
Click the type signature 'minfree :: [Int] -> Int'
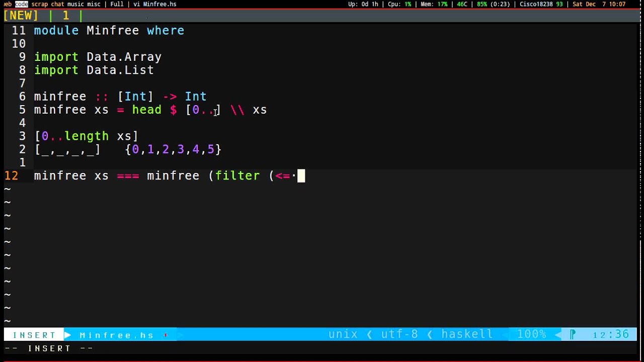pyautogui.click(x=120, y=96)
